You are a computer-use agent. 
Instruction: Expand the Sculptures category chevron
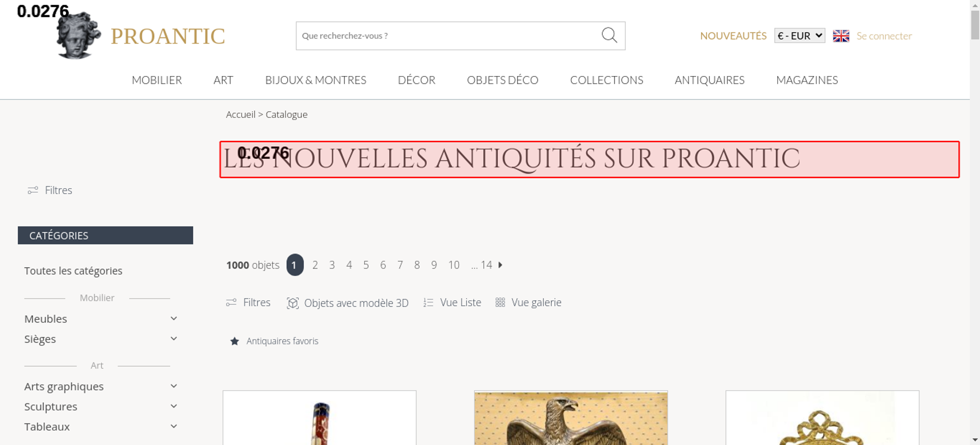173,406
